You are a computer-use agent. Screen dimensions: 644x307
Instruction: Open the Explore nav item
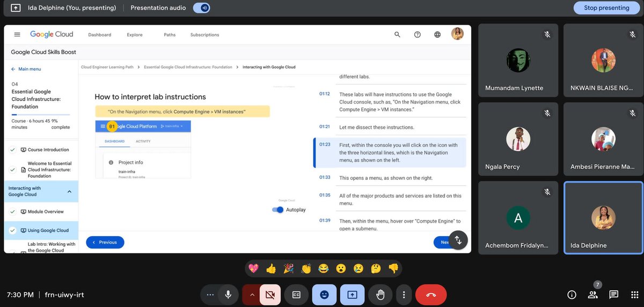click(x=135, y=35)
